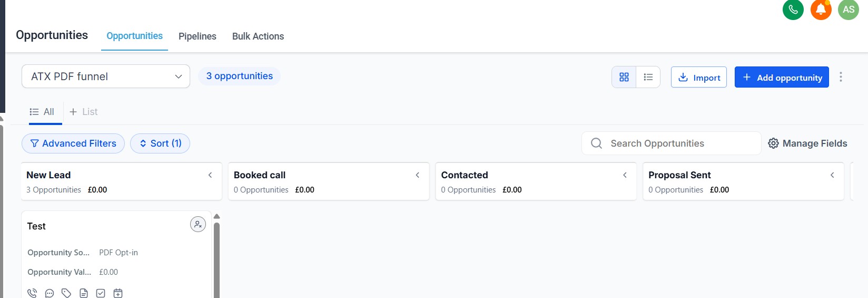Click the task checkbox icon on Test card
This screenshot has width=868, height=298.
101,293
